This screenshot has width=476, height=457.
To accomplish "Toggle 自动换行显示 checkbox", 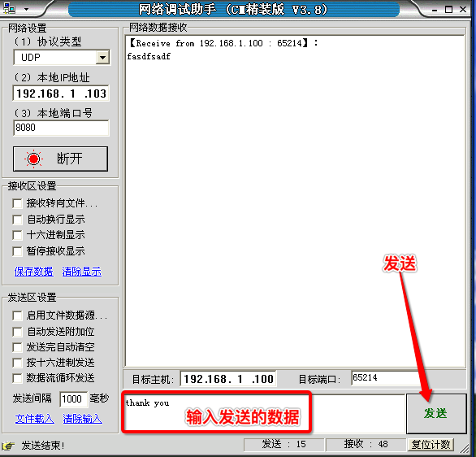I will (17, 220).
